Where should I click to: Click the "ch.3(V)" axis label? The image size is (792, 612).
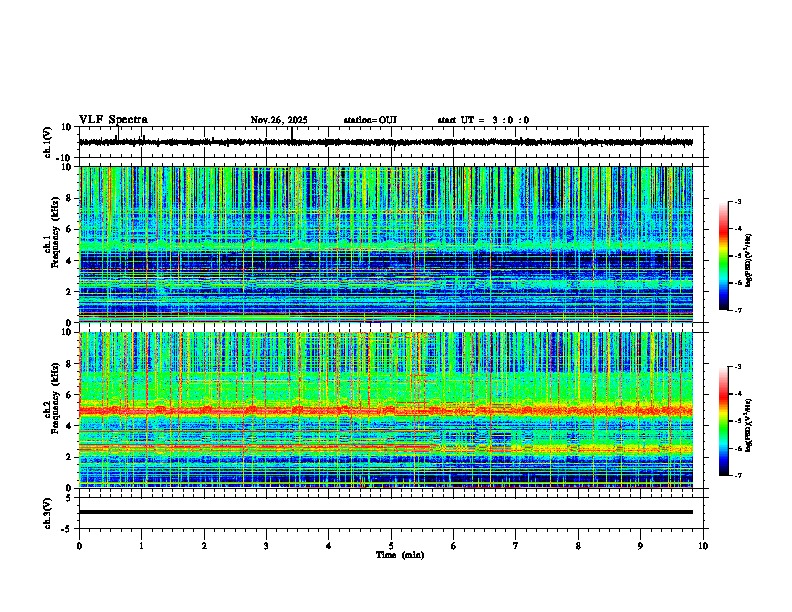pos(48,513)
